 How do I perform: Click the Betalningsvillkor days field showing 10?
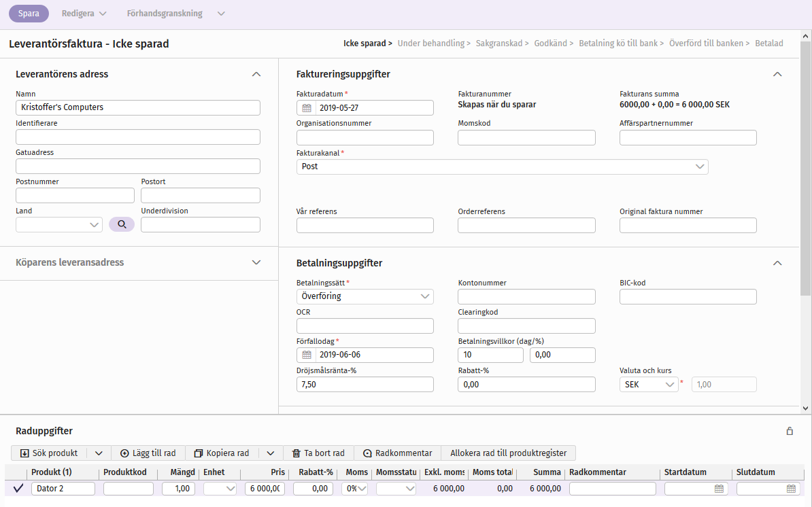(490, 355)
